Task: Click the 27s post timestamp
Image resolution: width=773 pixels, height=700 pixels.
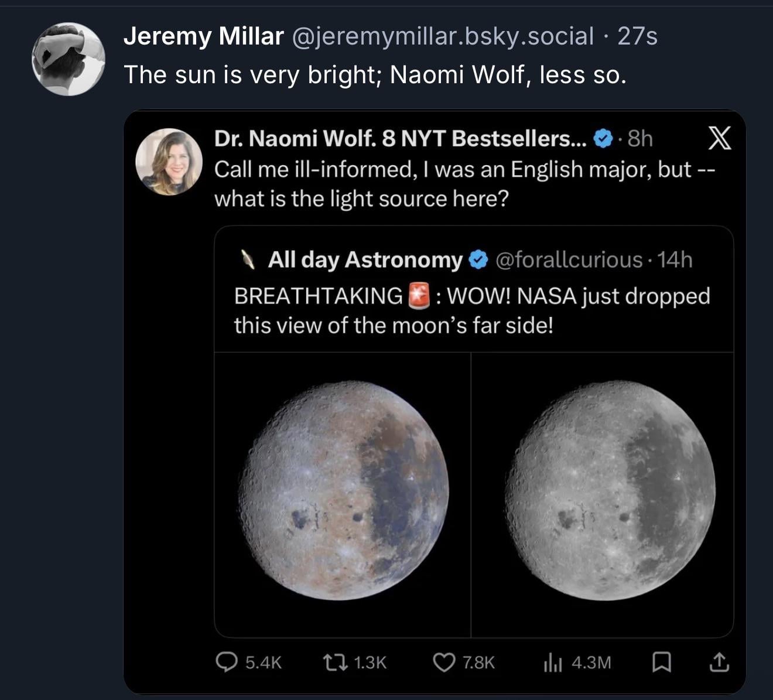Action: pos(638,36)
